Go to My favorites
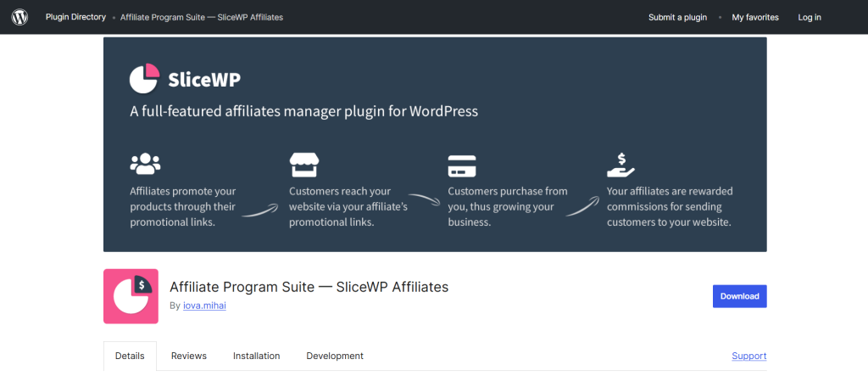Screen dimensions: 868x376 (755, 17)
